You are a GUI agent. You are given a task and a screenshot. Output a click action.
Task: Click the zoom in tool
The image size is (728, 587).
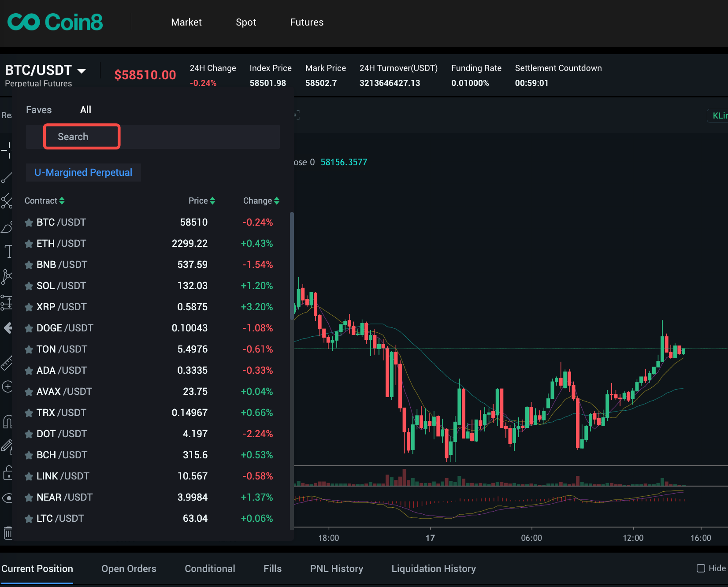click(7, 387)
